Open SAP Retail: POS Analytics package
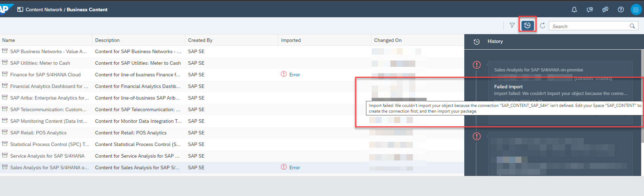Screen dimensions: 644x196 coord(38,133)
